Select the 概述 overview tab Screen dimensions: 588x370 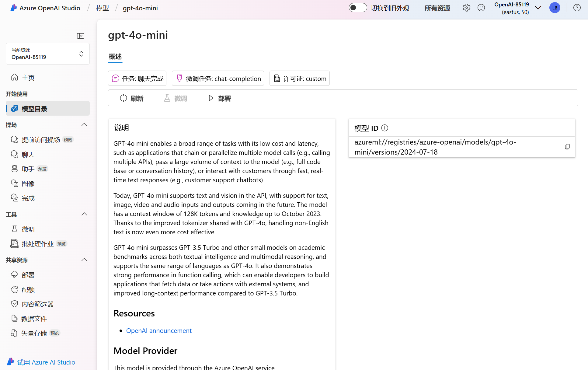click(115, 57)
